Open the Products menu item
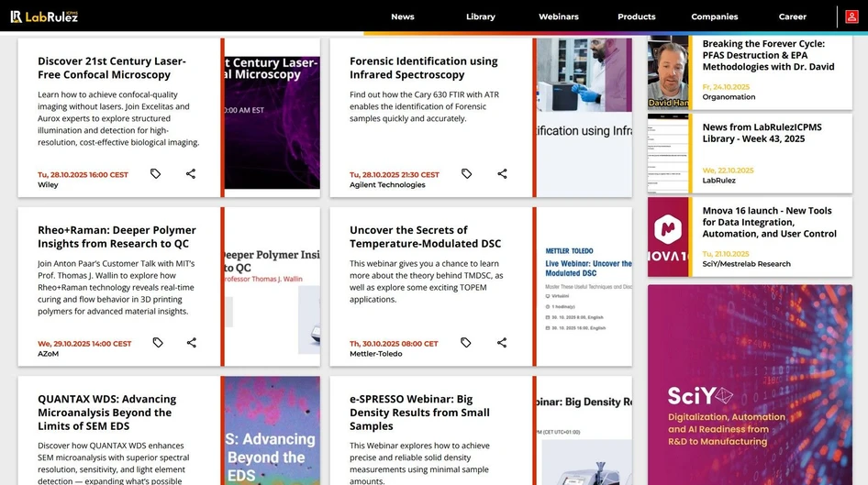This screenshot has width=868, height=485. [637, 17]
